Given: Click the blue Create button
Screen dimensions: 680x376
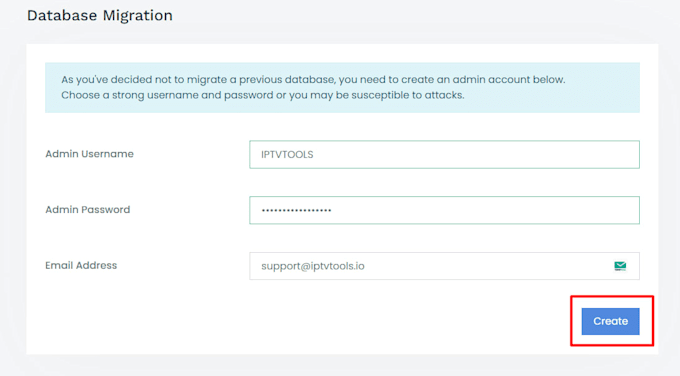Looking at the screenshot, I should pyautogui.click(x=610, y=321).
